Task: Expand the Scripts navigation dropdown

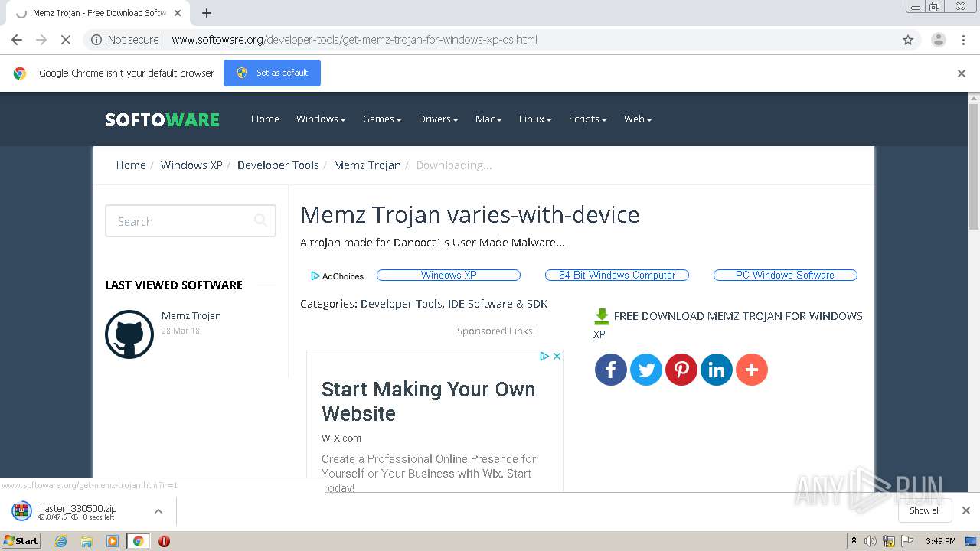Action: [x=587, y=119]
